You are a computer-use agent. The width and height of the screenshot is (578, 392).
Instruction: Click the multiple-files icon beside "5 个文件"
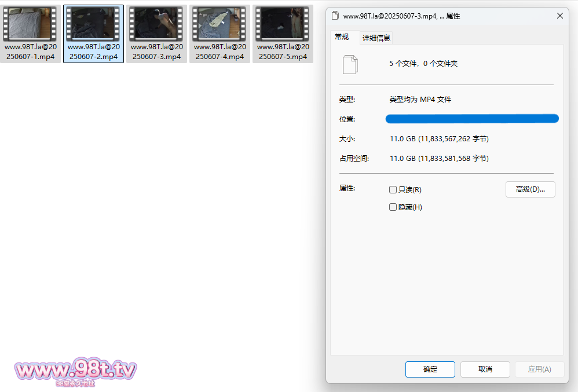point(350,64)
